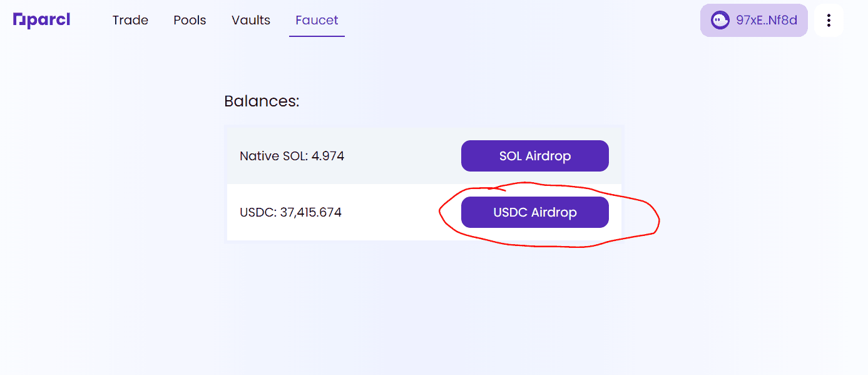Go to the Trade page
The height and width of the screenshot is (375, 868).
coord(130,20)
